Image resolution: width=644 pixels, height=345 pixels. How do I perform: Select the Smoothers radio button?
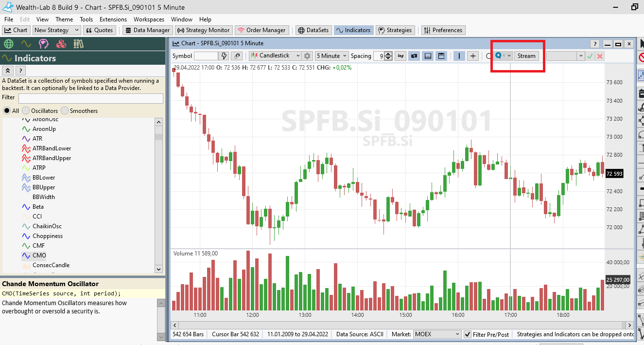[64, 110]
